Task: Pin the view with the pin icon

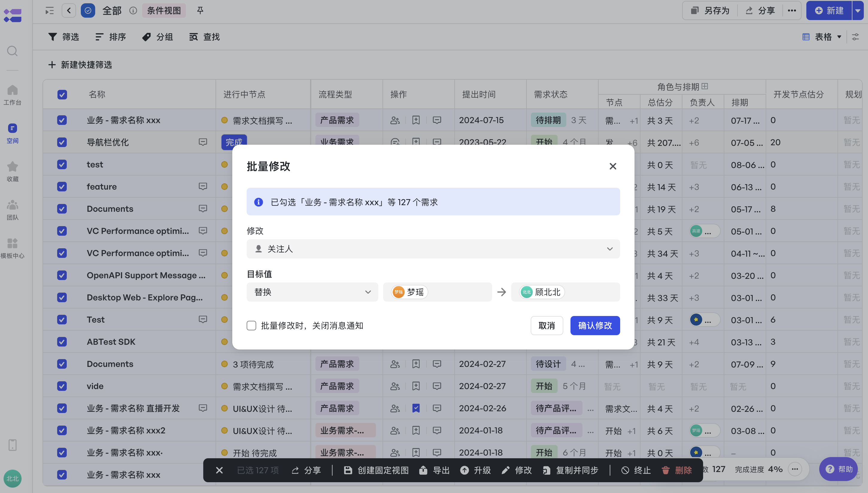Action: coord(200,10)
